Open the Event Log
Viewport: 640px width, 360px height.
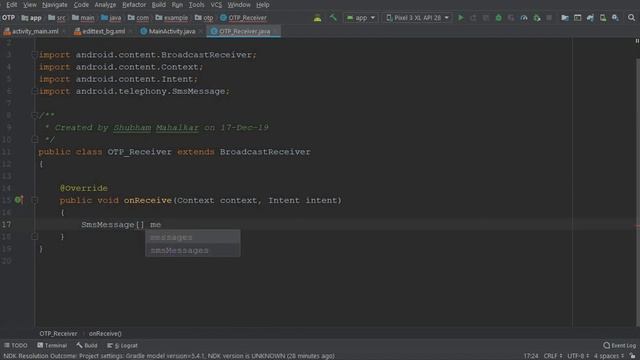[620, 345]
